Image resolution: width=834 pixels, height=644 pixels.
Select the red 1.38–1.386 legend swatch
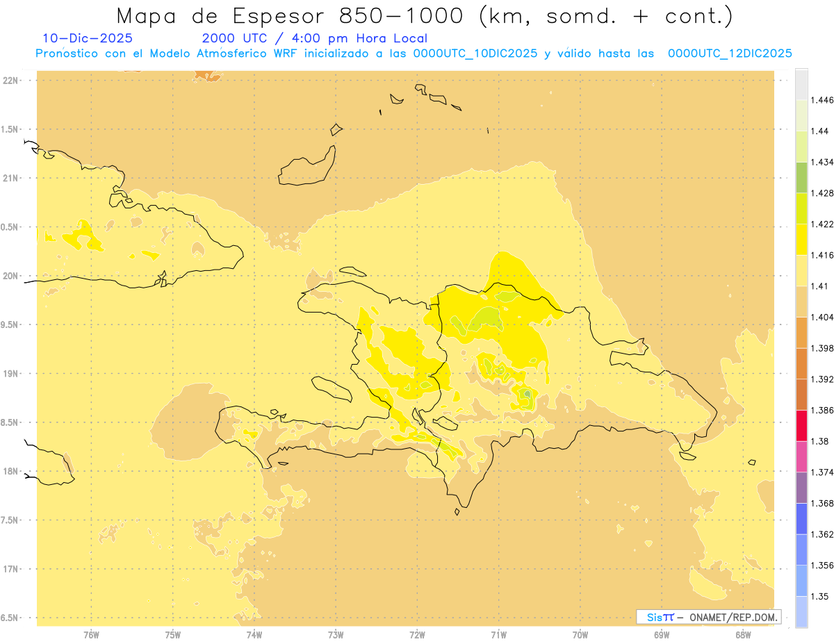click(x=801, y=425)
